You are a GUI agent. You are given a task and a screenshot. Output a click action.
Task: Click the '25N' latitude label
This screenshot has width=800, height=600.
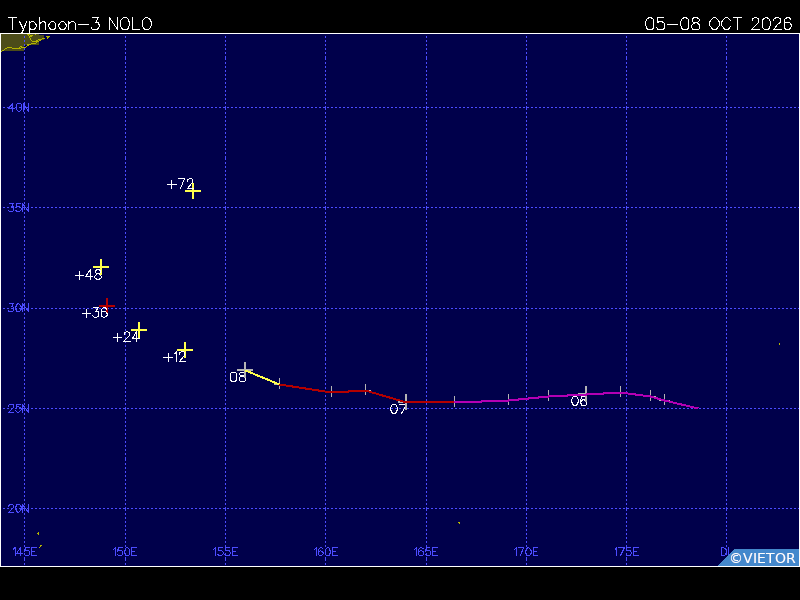click(x=18, y=408)
